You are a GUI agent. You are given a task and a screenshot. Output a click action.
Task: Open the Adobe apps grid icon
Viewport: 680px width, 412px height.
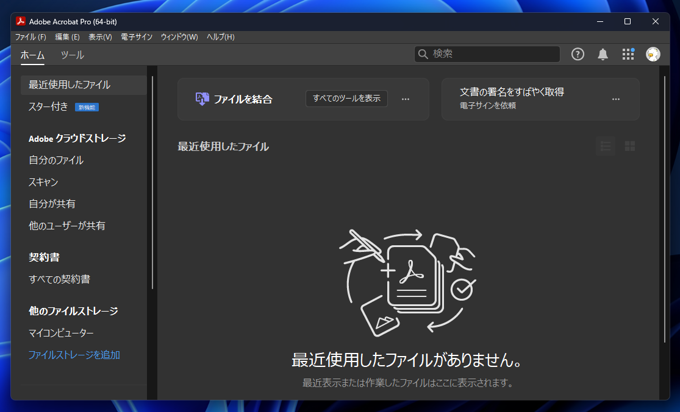point(628,54)
